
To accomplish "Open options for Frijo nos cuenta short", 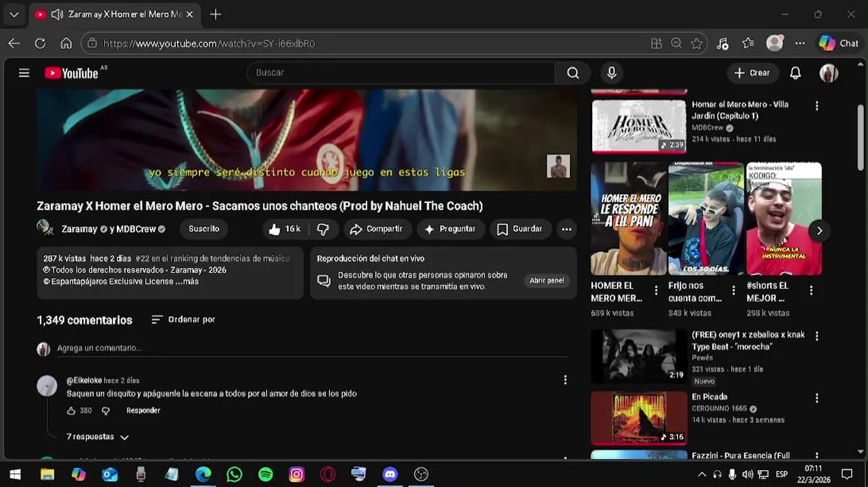I will pos(733,291).
